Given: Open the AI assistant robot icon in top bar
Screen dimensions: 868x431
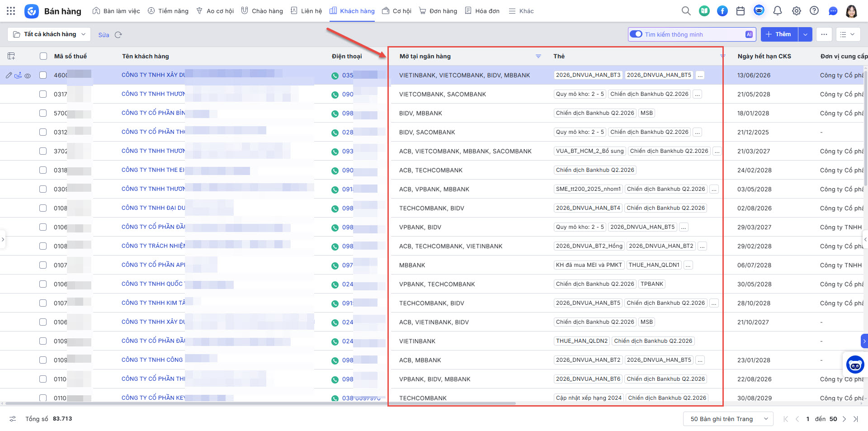Looking at the screenshot, I should [x=759, y=10].
